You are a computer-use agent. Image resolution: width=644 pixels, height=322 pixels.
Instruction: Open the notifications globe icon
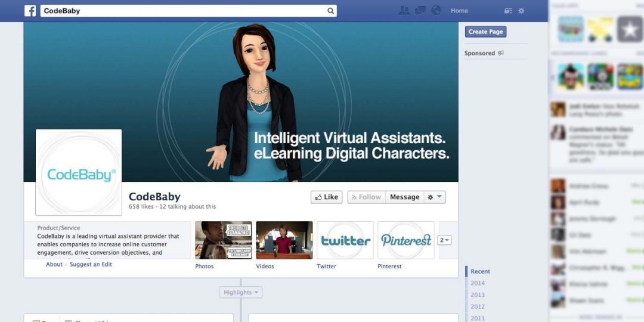coord(436,11)
